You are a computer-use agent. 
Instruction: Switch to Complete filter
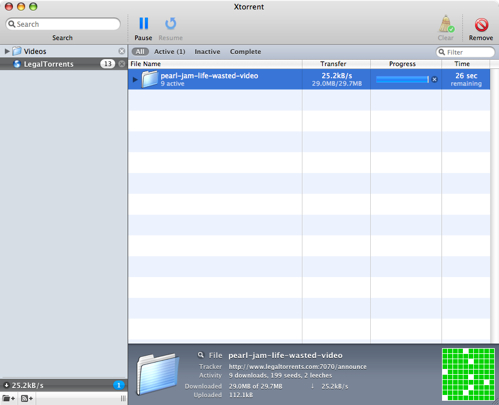[x=245, y=52]
